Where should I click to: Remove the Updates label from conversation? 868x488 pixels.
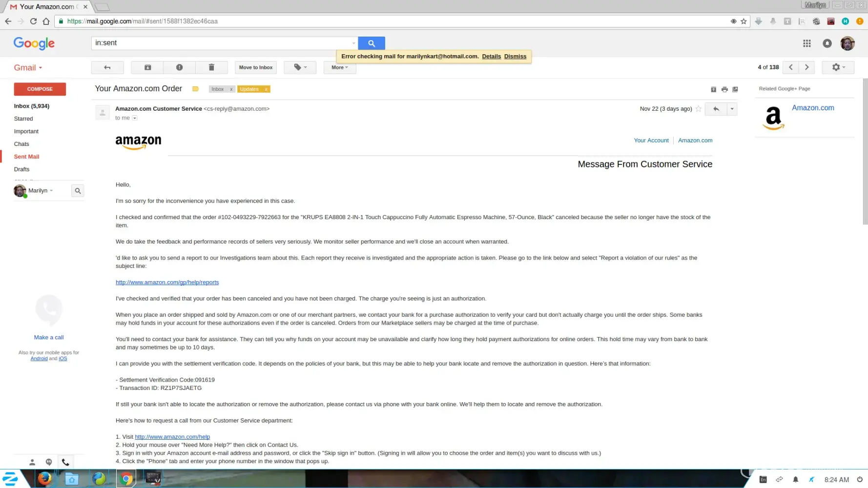click(266, 89)
